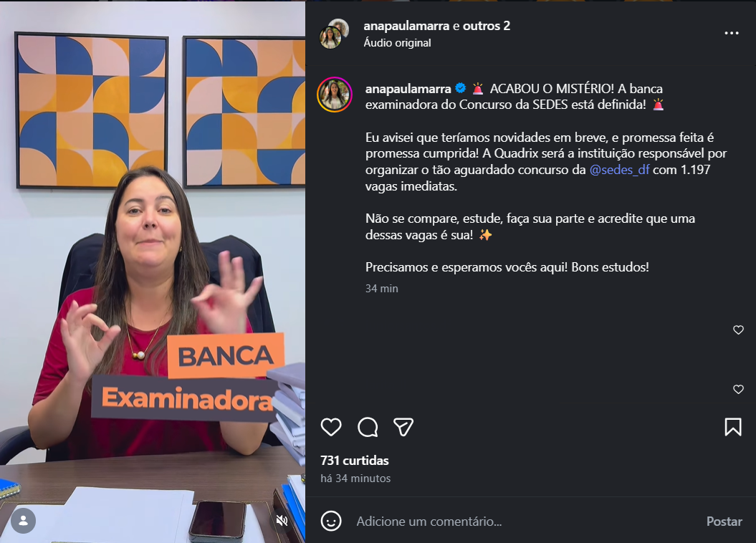Share post with the paper plane icon
This screenshot has height=543, width=756.
(x=403, y=427)
